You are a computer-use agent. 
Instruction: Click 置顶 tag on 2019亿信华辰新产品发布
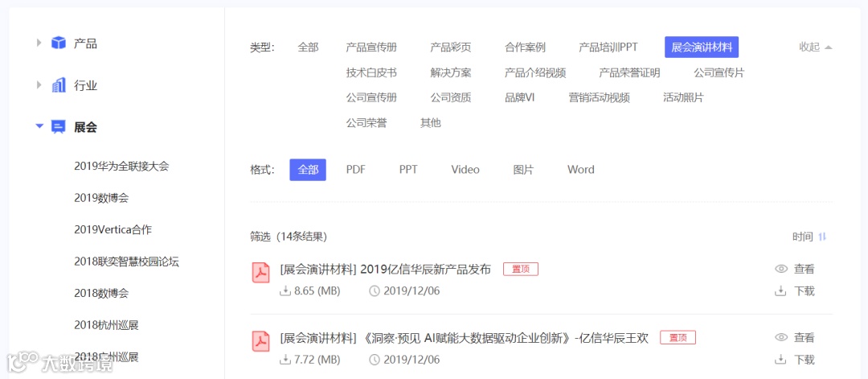click(520, 270)
